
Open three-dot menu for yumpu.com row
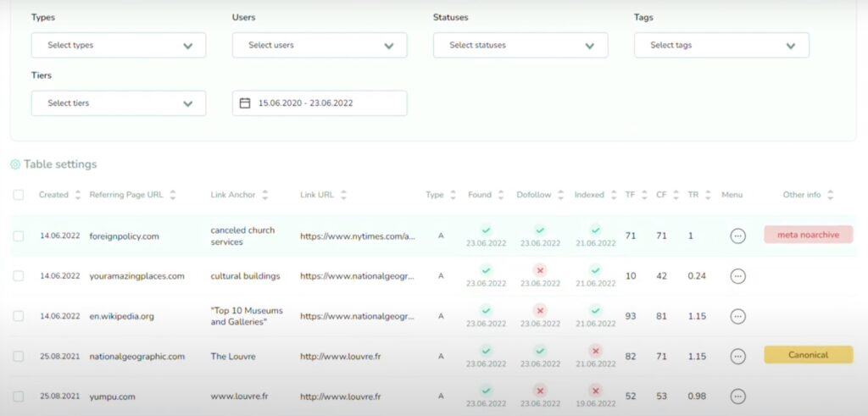pos(737,397)
